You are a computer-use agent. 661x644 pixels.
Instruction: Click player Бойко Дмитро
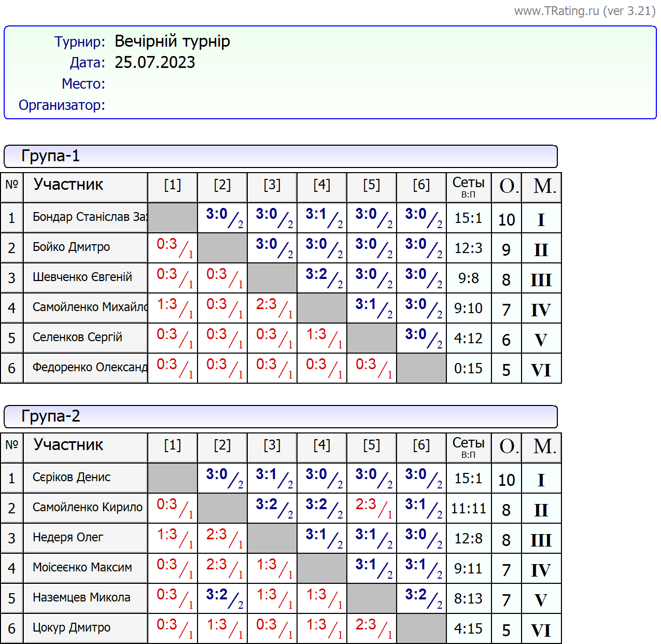click(x=72, y=247)
